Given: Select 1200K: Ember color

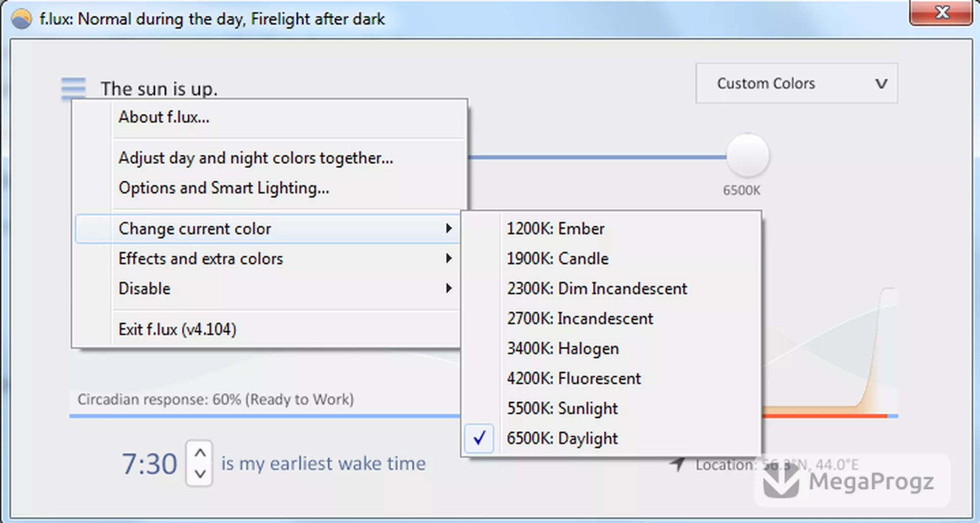Looking at the screenshot, I should click(x=611, y=228).
